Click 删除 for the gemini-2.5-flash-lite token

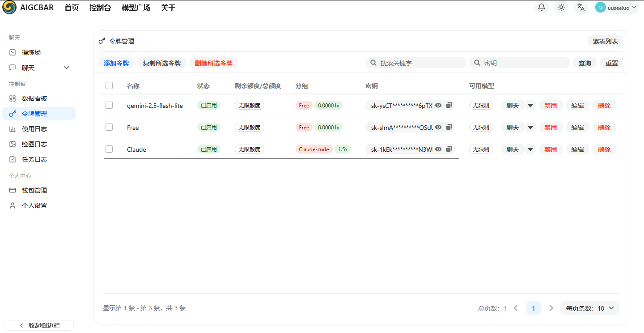pyautogui.click(x=604, y=106)
